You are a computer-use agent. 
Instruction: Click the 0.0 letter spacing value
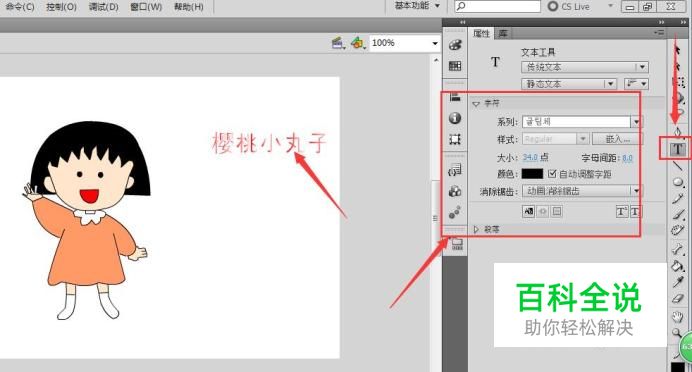pyautogui.click(x=628, y=158)
